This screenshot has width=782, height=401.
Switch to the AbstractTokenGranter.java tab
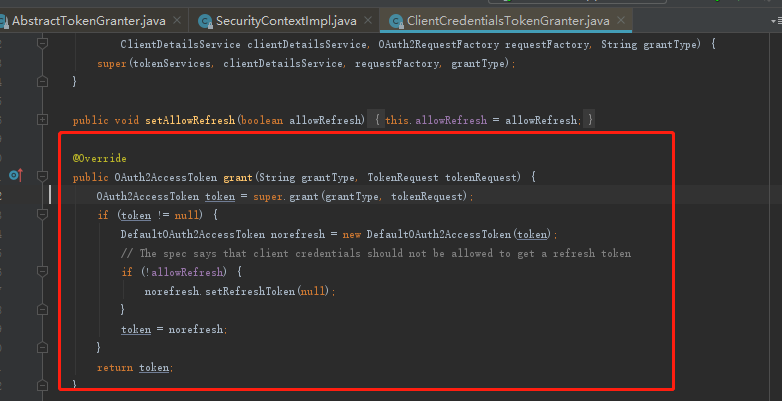click(89, 21)
